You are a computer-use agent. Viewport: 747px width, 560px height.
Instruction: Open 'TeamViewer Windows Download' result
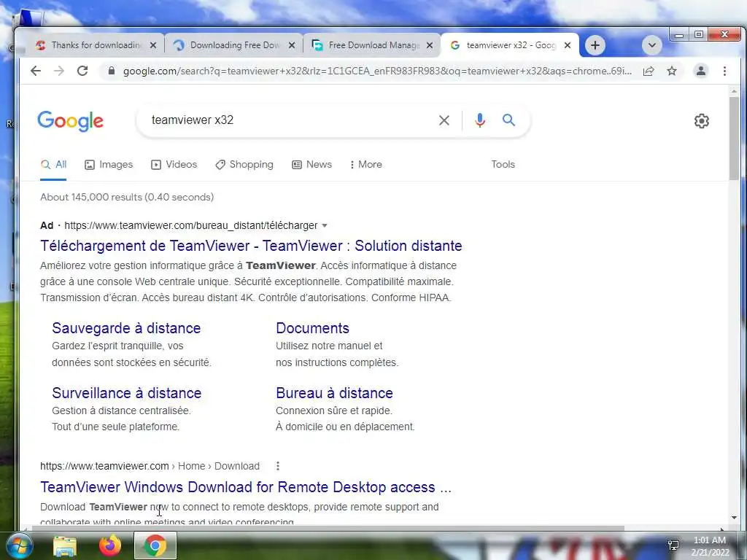coord(246,487)
